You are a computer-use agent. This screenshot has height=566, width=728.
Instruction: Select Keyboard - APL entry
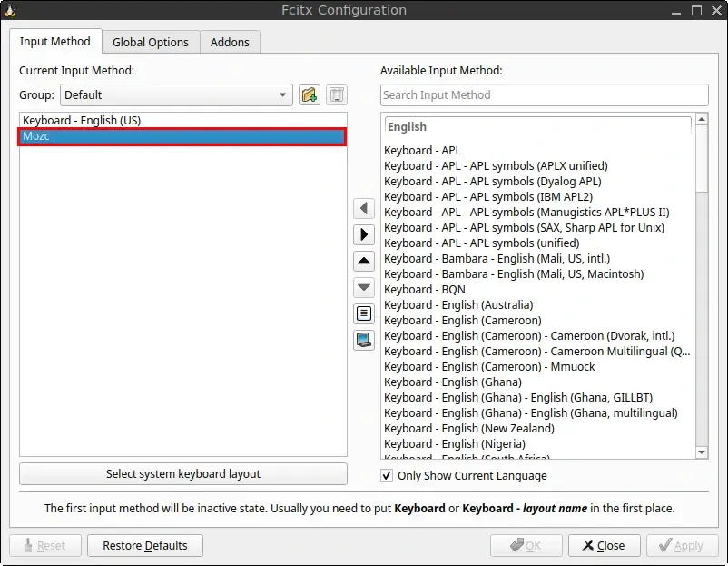tap(537, 151)
